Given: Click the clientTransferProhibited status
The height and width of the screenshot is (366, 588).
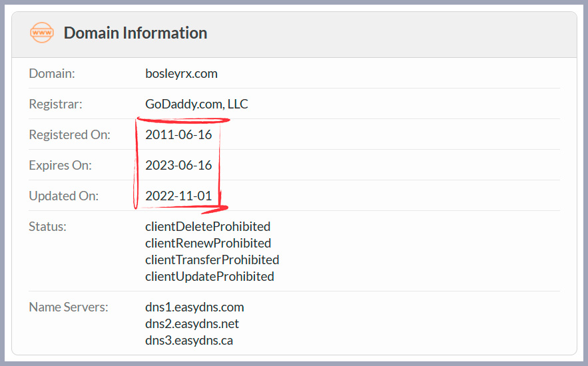Looking at the screenshot, I should tap(212, 260).
